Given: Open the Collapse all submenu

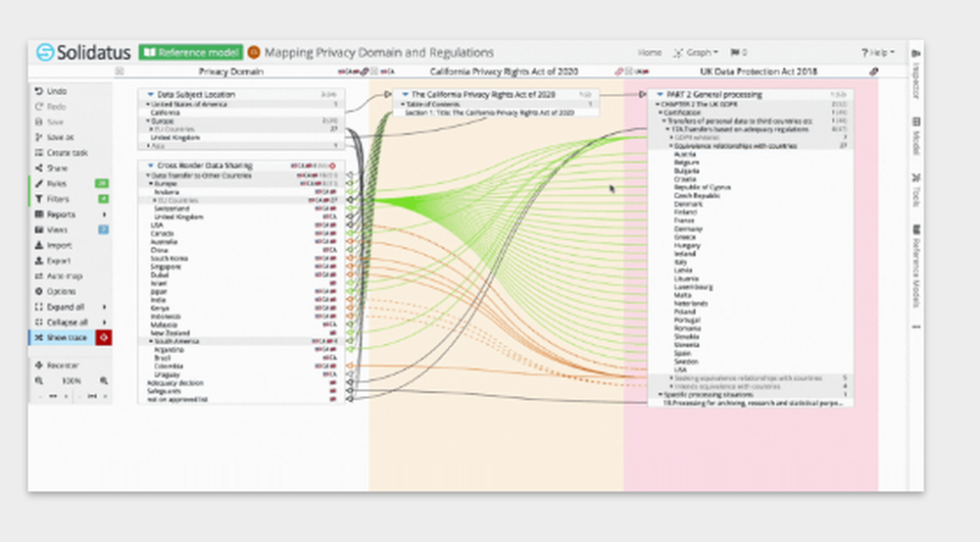Looking at the screenshot, I should (70, 321).
